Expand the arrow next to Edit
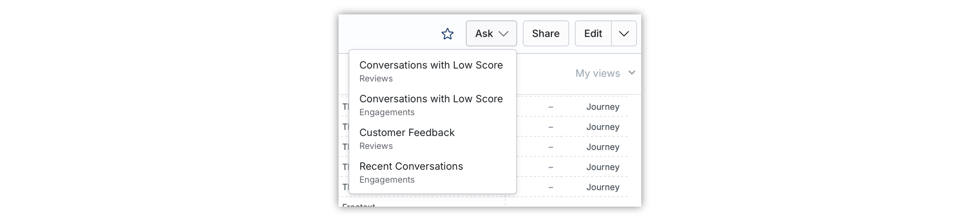Image resolution: width=980 pixels, height=221 pixels. point(624,33)
